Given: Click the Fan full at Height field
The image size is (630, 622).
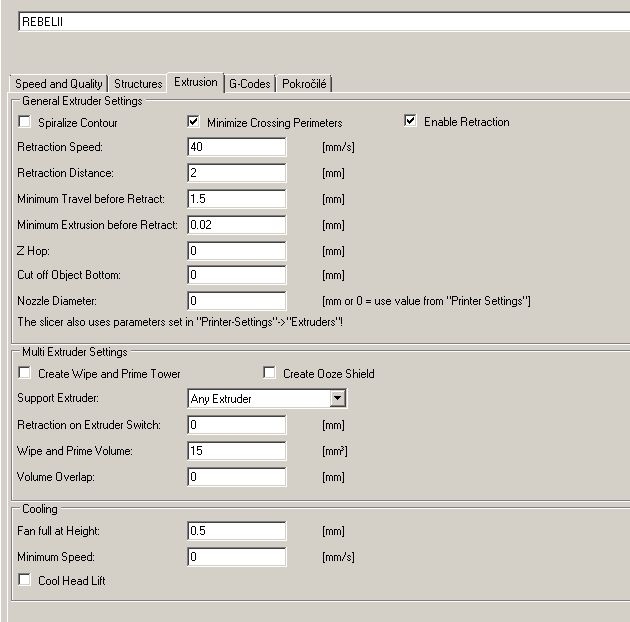Looking at the screenshot, I should click(236, 530).
